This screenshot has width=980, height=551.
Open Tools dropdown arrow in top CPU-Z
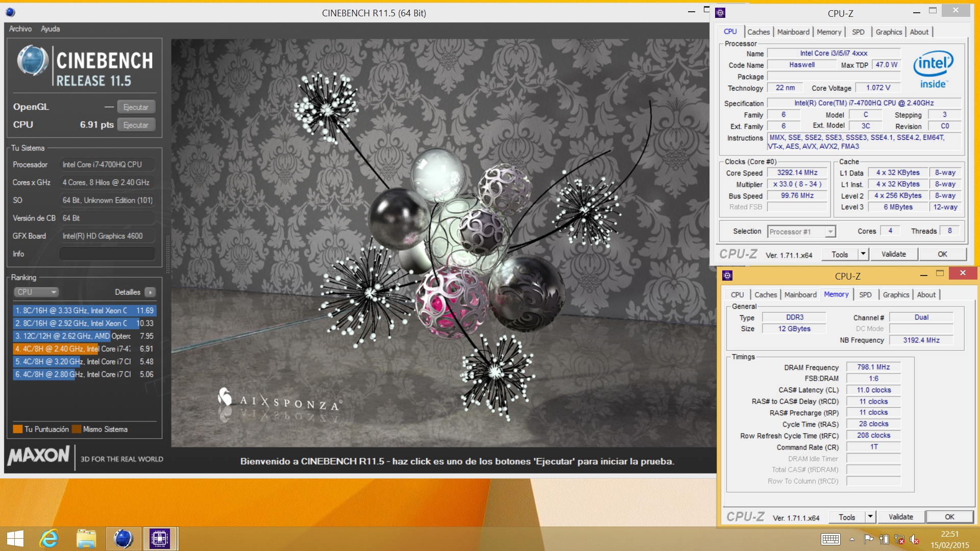(x=863, y=254)
